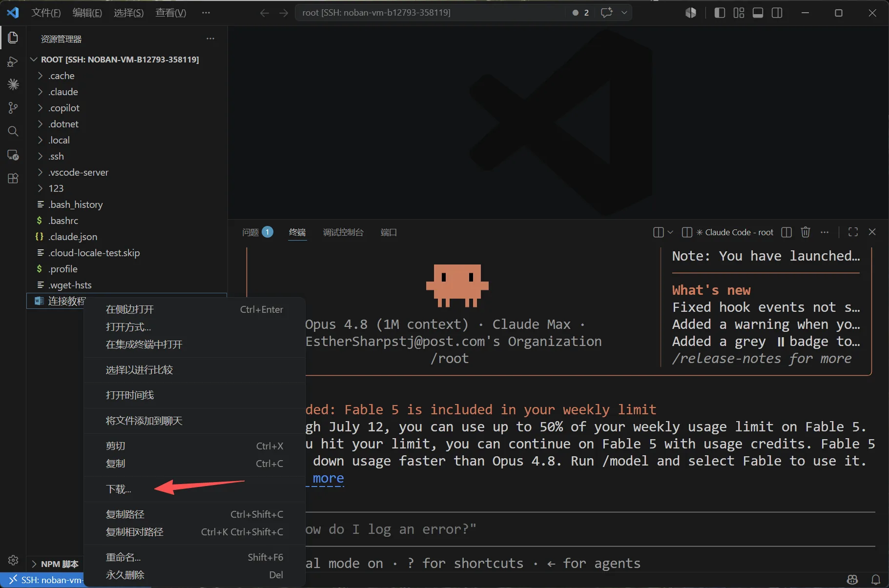Open the explorer views and more actions ellipsis

point(210,39)
